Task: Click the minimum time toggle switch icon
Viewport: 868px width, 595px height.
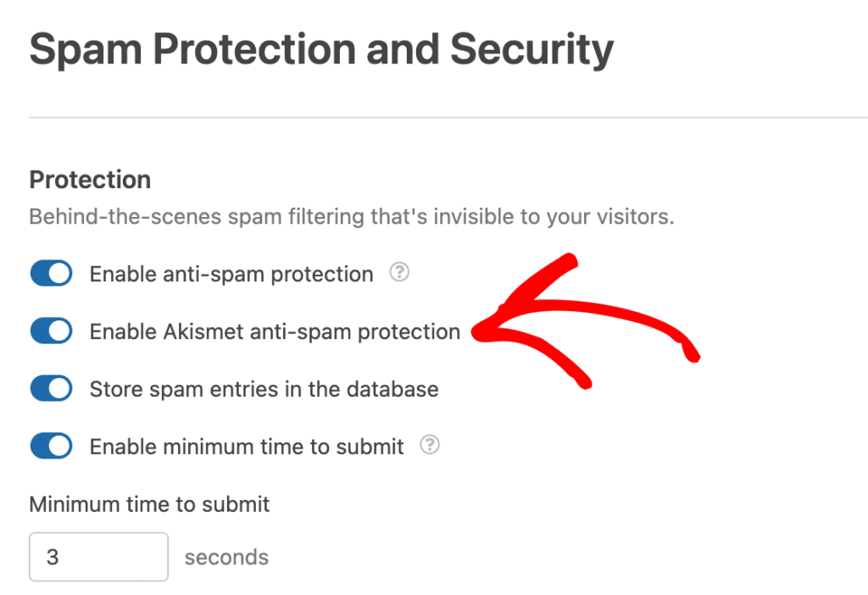Action: tap(51, 445)
